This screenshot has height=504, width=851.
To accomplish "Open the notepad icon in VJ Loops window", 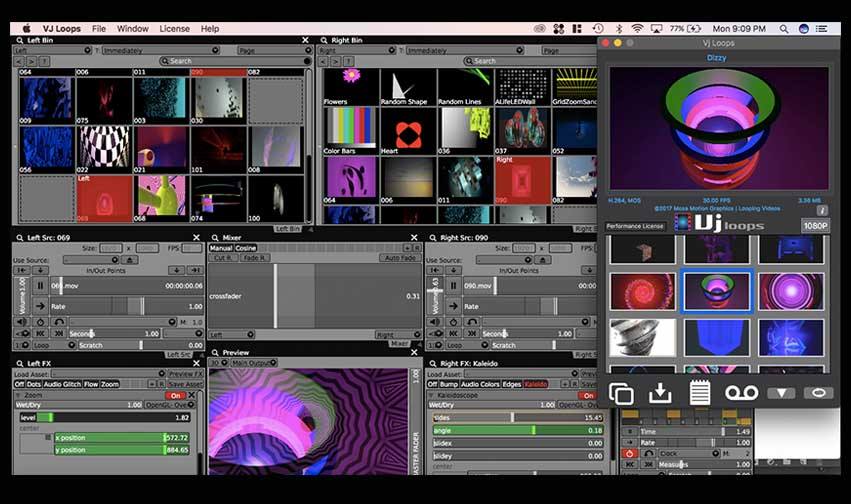I will click(700, 393).
